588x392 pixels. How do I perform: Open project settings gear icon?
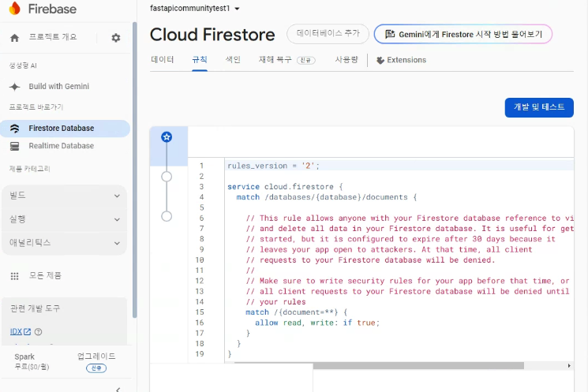point(116,38)
